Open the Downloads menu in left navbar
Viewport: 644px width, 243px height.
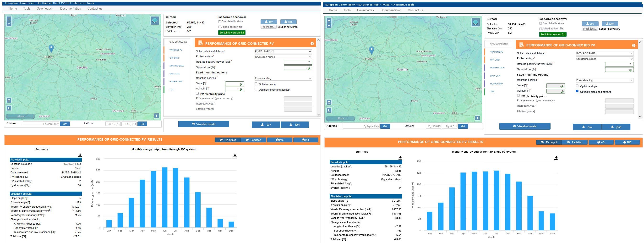click(x=45, y=9)
